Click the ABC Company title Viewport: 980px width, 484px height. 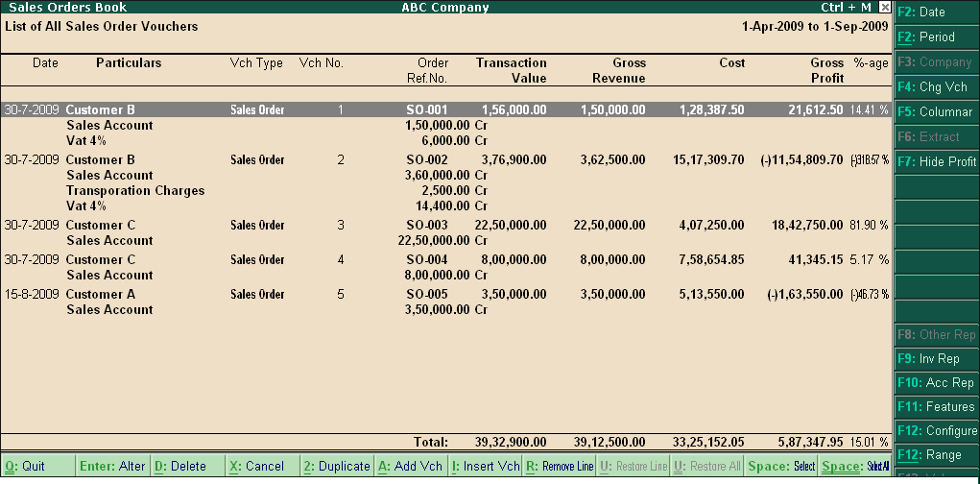(445, 8)
